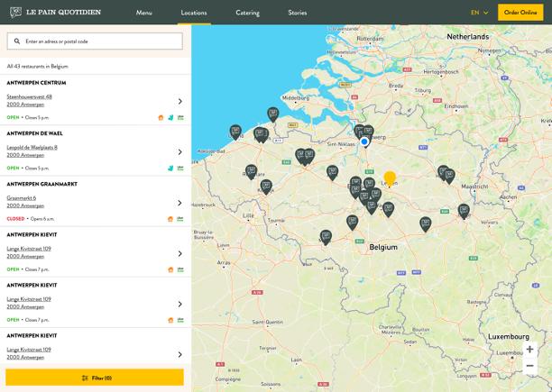
Task: Select the restaurant pin near the E42 marker east of Belgium label
Action: coord(425,223)
